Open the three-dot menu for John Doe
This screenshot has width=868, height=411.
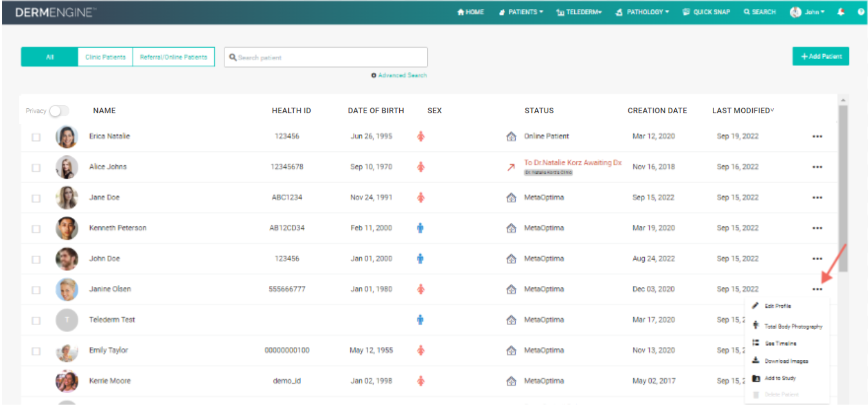coord(817,259)
